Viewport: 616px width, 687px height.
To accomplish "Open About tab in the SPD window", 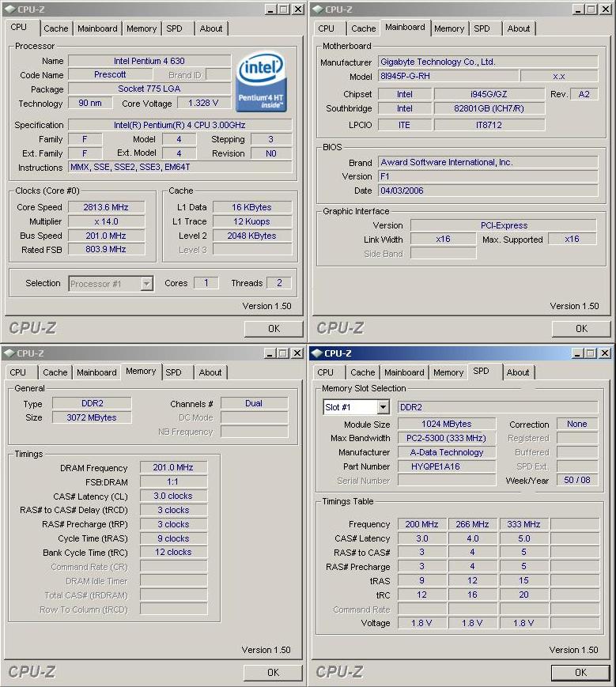I will pos(518,372).
